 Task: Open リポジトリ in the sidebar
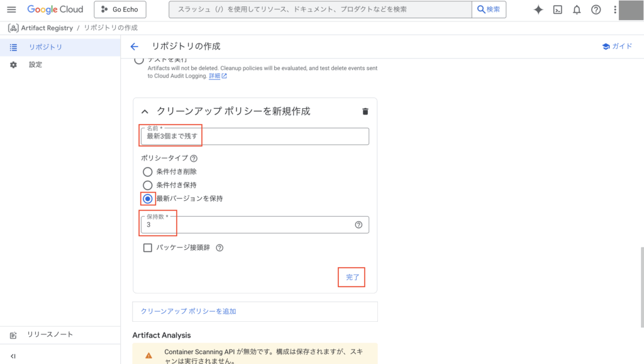pyautogui.click(x=45, y=47)
